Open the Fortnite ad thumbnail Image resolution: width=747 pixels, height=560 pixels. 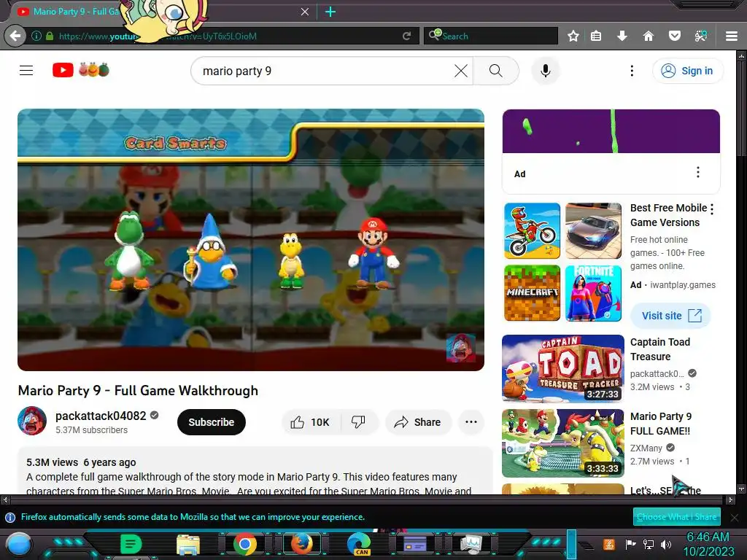click(x=593, y=293)
